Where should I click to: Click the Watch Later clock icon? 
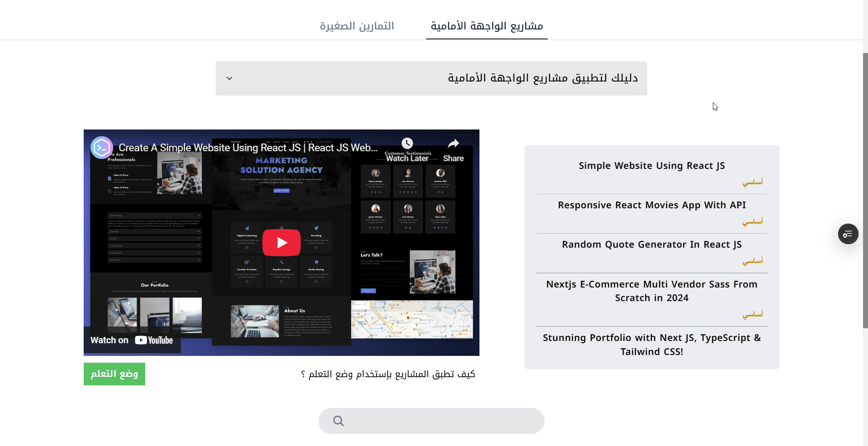(x=407, y=144)
